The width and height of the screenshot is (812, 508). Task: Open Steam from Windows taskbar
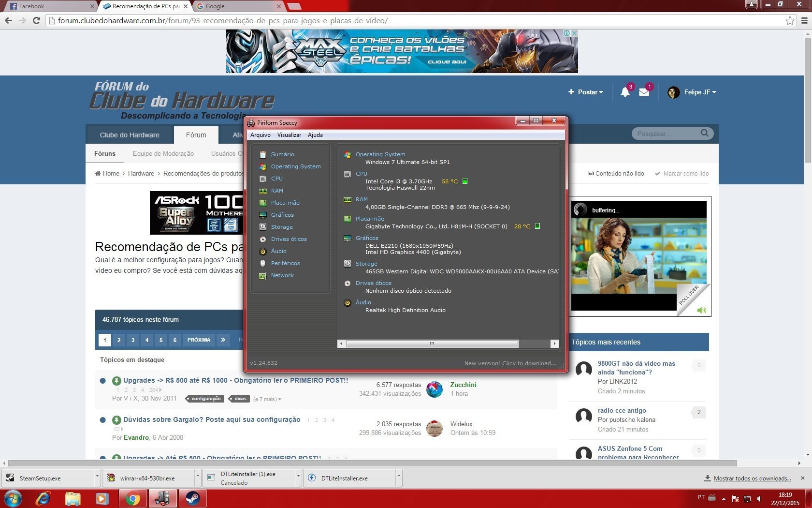click(193, 498)
